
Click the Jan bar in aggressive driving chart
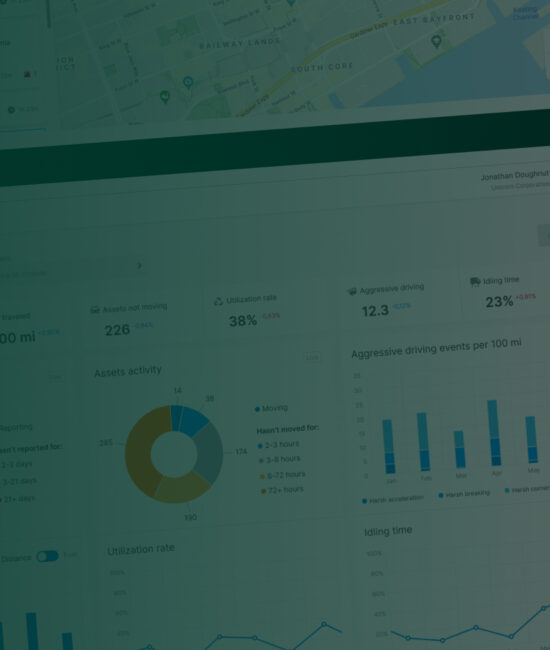tap(388, 446)
